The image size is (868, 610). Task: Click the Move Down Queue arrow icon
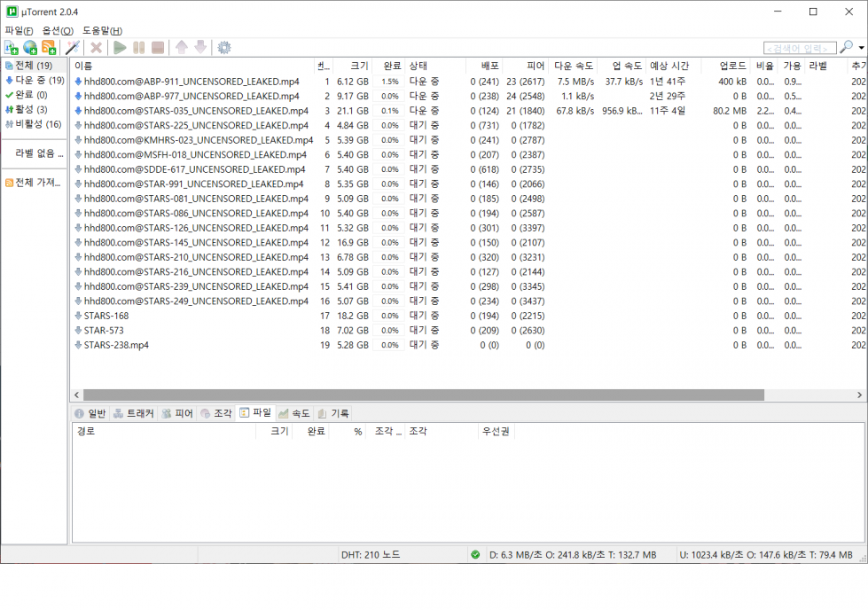point(200,47)
